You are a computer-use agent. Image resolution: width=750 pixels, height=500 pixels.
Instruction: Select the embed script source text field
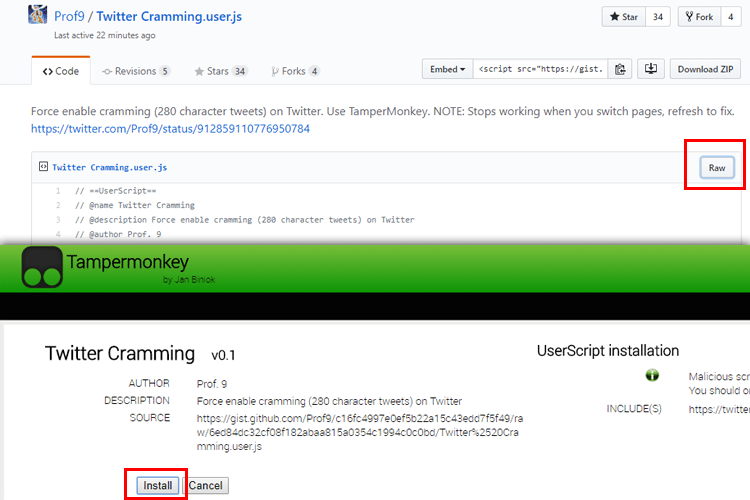(540, 69)
